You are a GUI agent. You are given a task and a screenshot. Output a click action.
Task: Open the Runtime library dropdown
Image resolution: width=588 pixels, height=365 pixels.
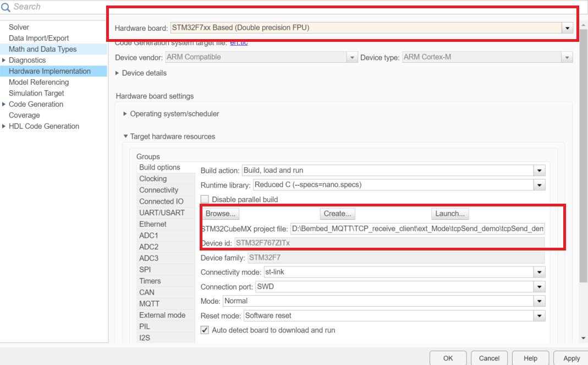(x=540, y=184)
